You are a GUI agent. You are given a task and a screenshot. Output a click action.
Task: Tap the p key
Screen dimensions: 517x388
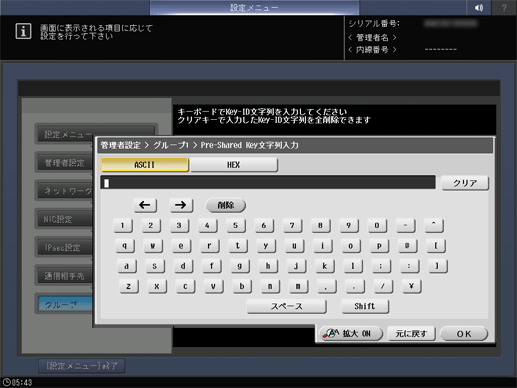point(379,246)
